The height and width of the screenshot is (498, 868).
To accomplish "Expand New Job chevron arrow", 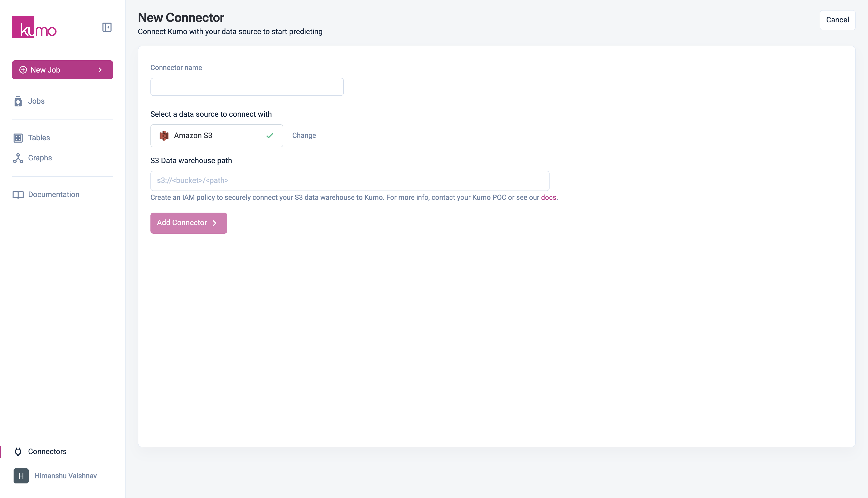I will [100, 70].
